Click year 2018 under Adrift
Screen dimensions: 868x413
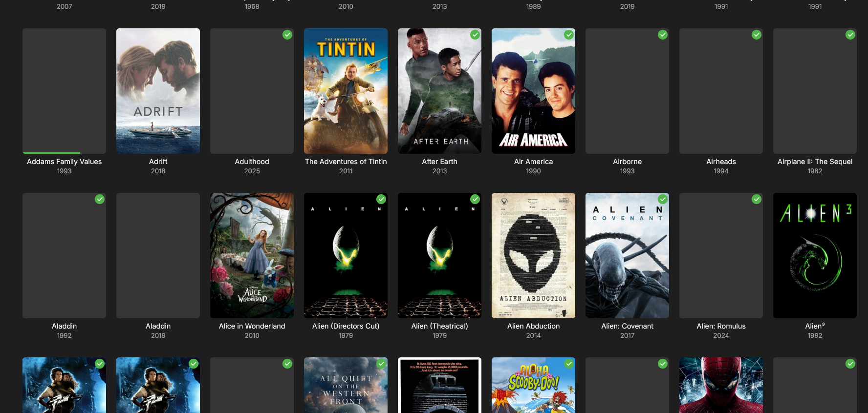coord(158,171)
